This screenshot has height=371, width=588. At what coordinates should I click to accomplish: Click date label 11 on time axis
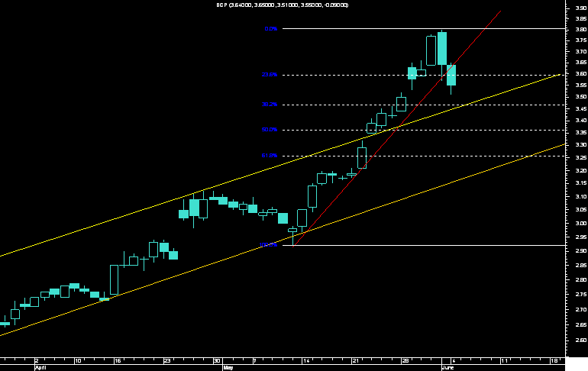click(504, 361)
